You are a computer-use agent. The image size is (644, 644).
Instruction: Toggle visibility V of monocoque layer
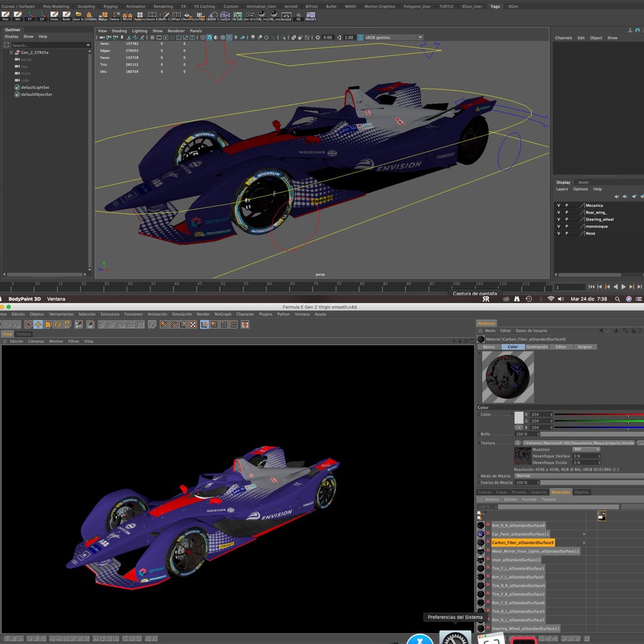point(558,227)
